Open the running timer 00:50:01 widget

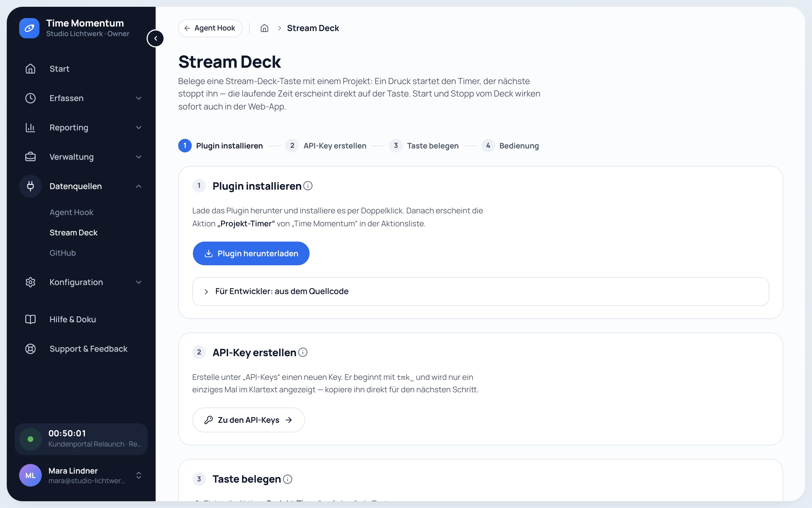click(81, 439)
